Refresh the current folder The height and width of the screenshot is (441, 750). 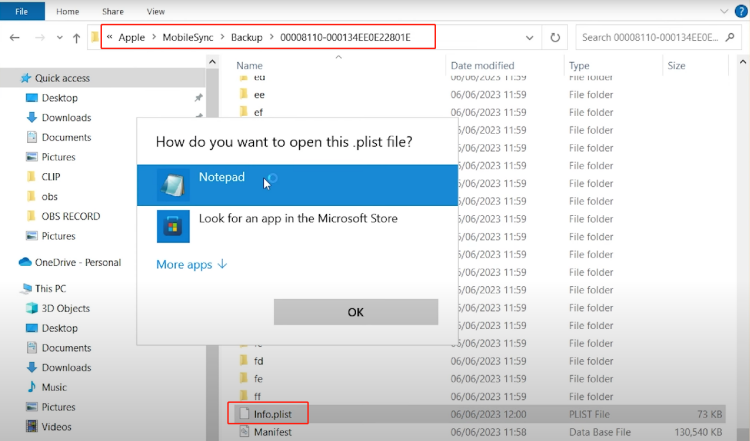(555, 37)
